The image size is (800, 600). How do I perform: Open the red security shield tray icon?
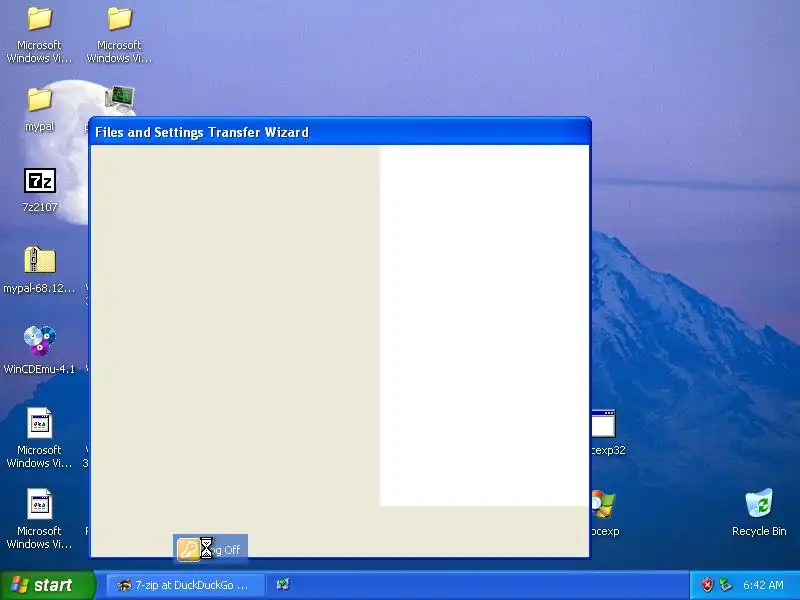point(707,585)
